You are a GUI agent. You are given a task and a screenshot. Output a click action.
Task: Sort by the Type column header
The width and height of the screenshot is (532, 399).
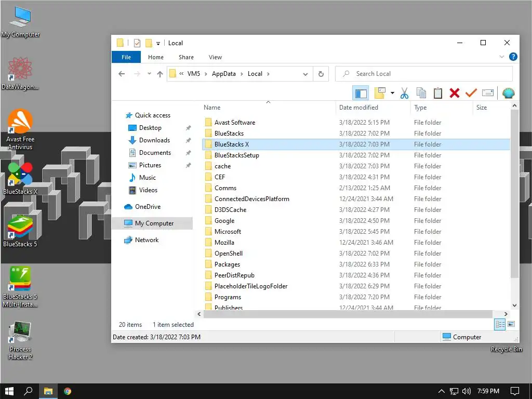click(x=420, y=108)
